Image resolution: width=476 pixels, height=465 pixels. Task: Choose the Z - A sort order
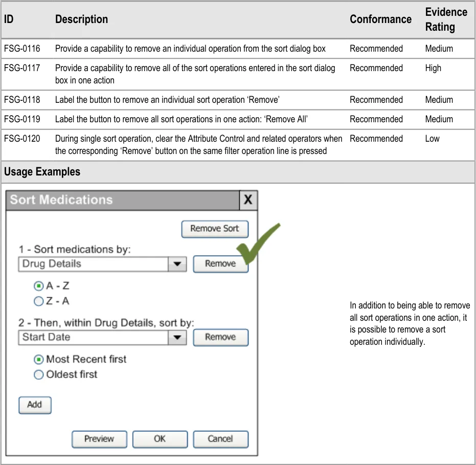point(38,301)
